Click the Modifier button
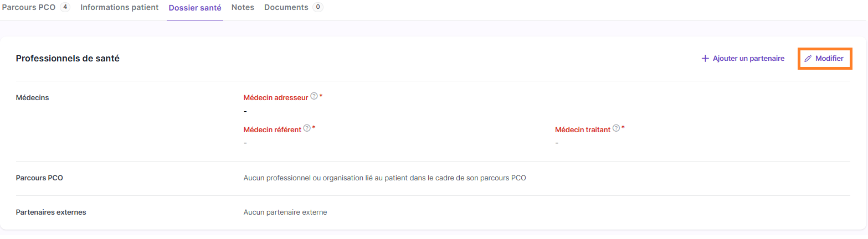This screenshot has height=239, width=868. pos(824,58)
